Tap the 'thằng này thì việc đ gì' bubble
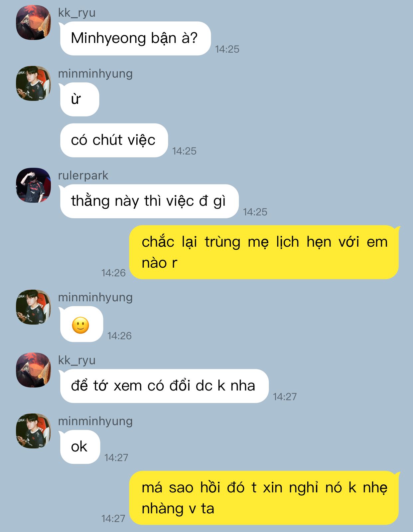 [149, 201]
